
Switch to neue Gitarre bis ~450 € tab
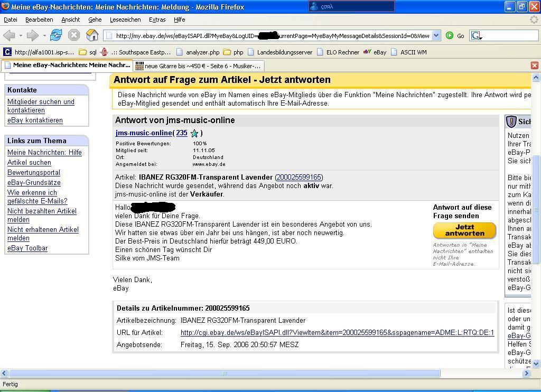pyautogui.click(x=198, y=66)
